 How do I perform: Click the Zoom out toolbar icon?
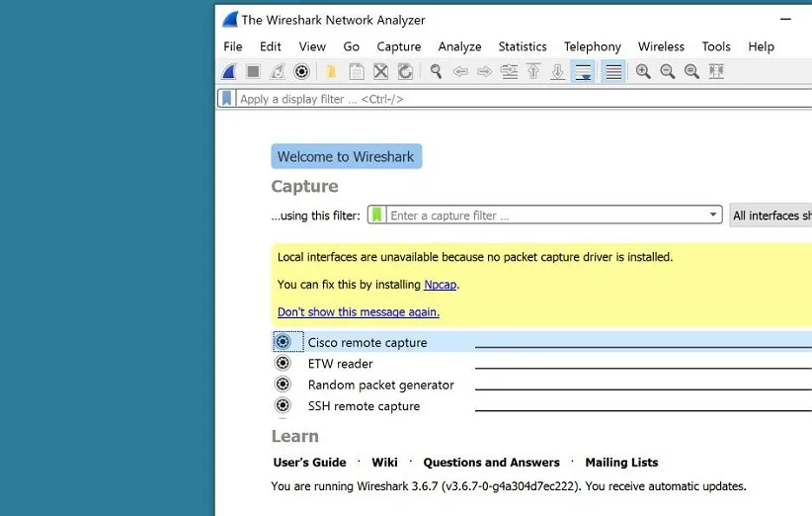(x=668, y=71)
